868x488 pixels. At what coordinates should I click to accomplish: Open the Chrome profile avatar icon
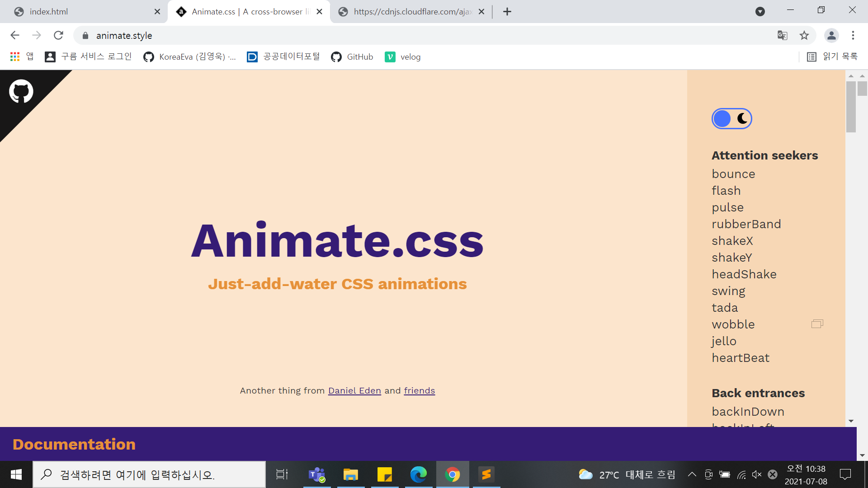831,35
